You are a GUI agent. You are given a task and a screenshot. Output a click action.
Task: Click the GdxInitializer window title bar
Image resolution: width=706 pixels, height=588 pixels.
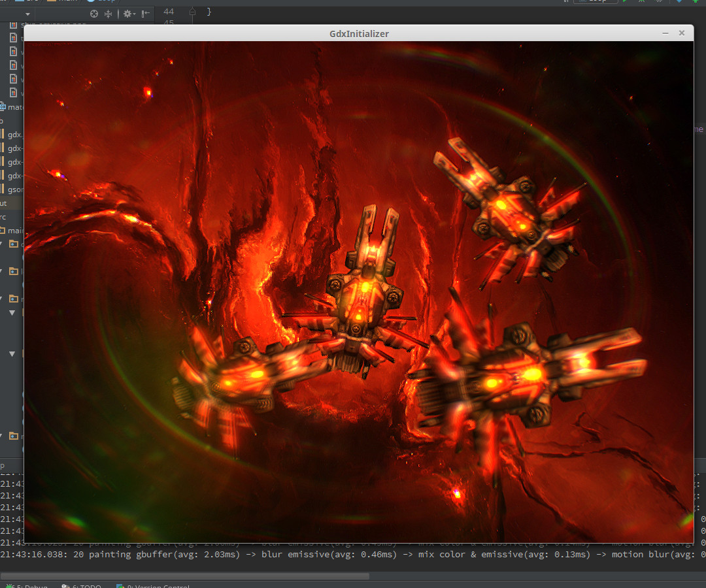pyautogui.click(x=359, y=33)
